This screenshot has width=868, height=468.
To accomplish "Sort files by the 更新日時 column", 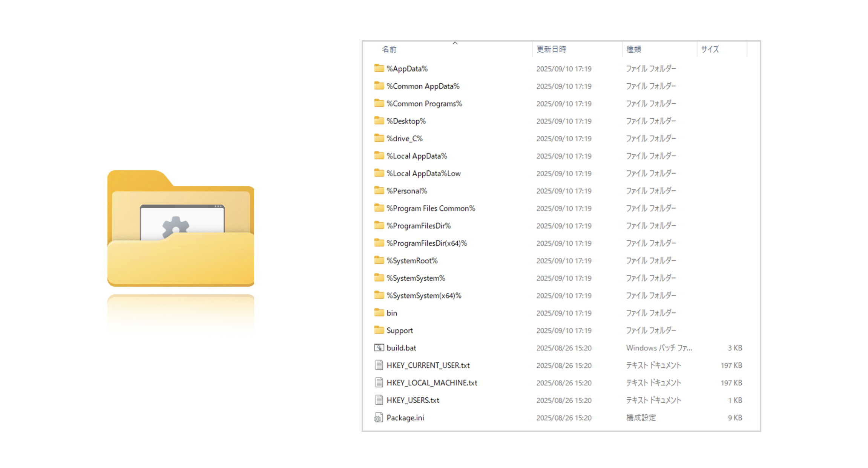I will (x=552, y=49).
